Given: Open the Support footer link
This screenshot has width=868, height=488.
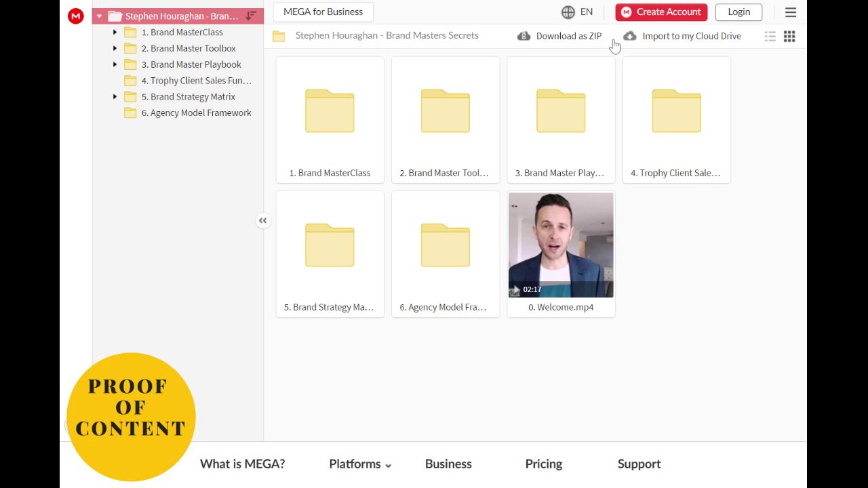Looking at the screenshot, I should (639, 464).
